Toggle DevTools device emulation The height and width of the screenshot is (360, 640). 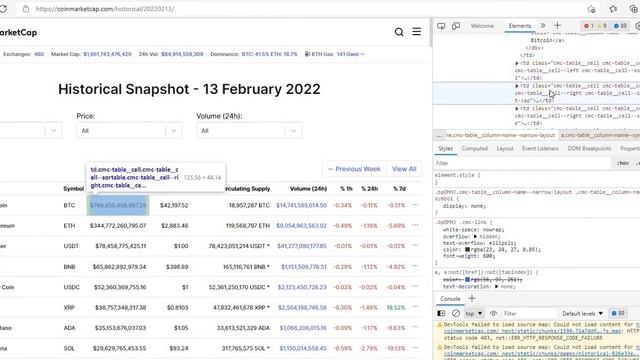point(456,26)
